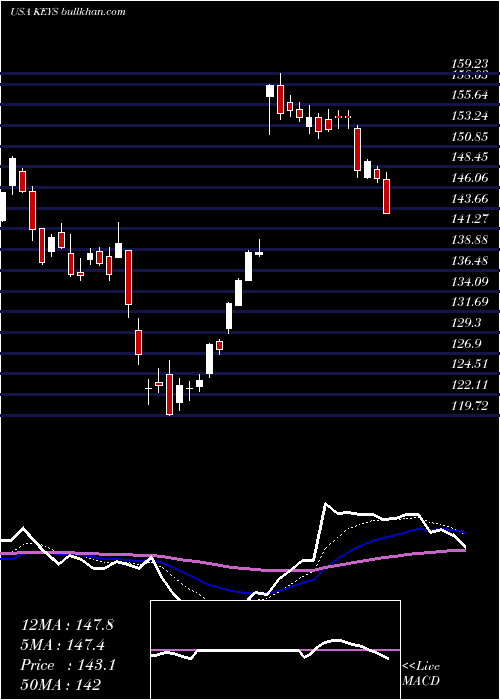Click the 119.72 lowest price label
Image resolution: width=500 pixels, height=700 pixels.
[x=471, y=405]
